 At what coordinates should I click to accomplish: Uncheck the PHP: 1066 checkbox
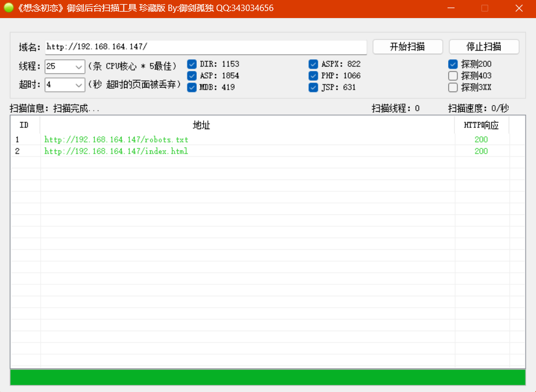coord(313,76)
